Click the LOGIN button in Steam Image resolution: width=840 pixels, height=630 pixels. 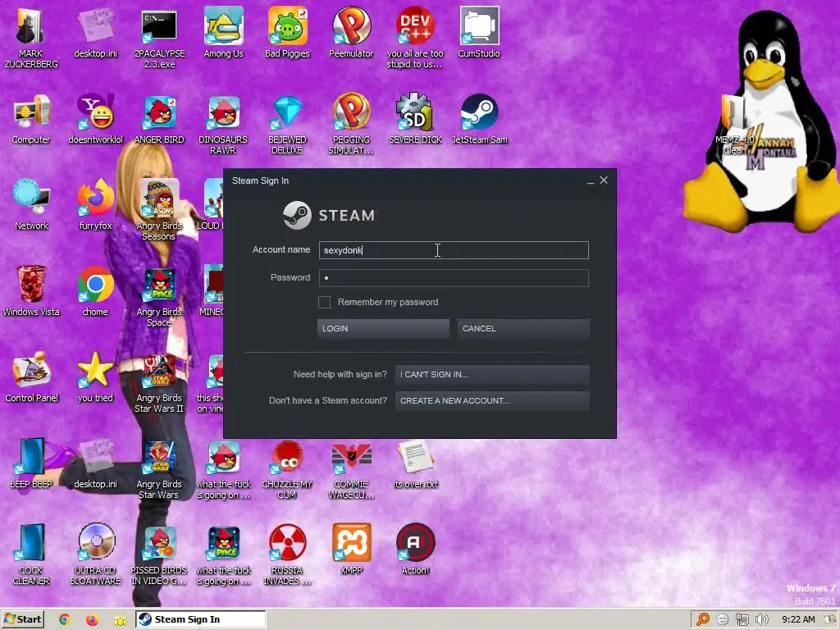pyautogui.click(x=383, y=328)
